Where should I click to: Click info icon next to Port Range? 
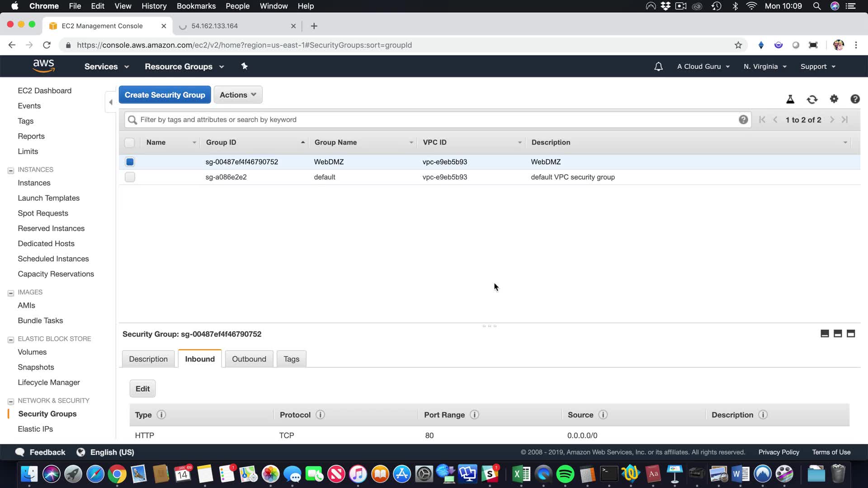474,414
